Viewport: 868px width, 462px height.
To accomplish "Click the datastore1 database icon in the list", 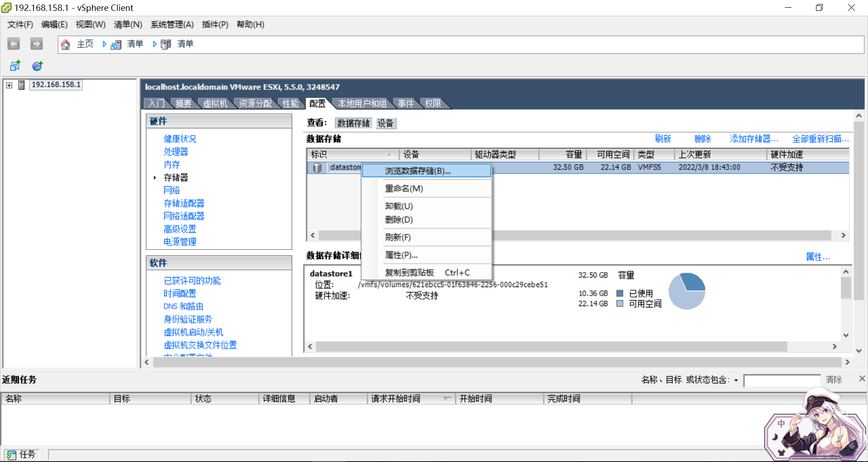I will 317,168.
